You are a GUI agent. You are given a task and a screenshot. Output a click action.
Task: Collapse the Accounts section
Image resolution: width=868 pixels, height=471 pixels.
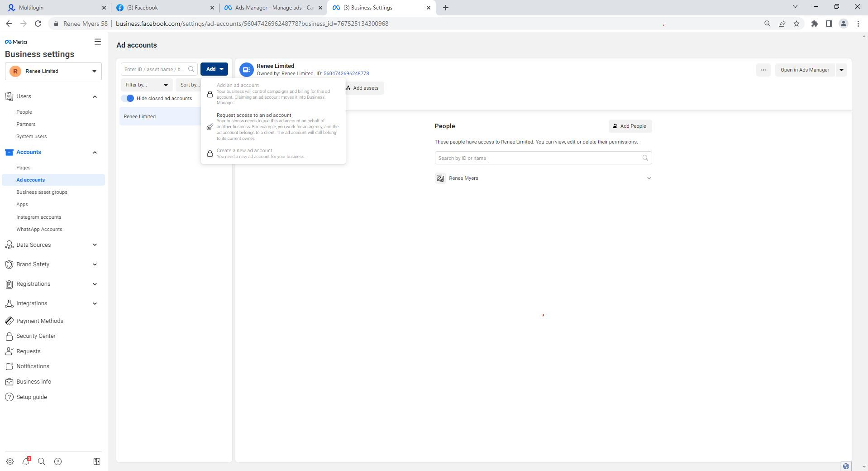point(95,152)
